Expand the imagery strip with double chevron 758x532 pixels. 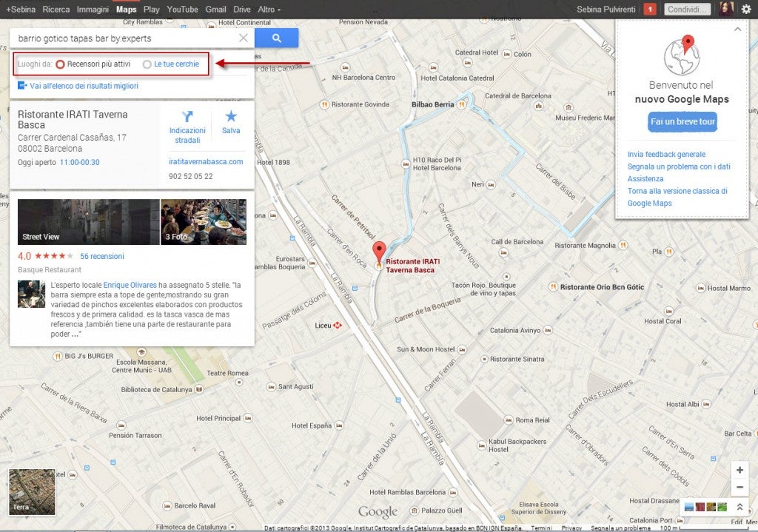tap(739, 507)
